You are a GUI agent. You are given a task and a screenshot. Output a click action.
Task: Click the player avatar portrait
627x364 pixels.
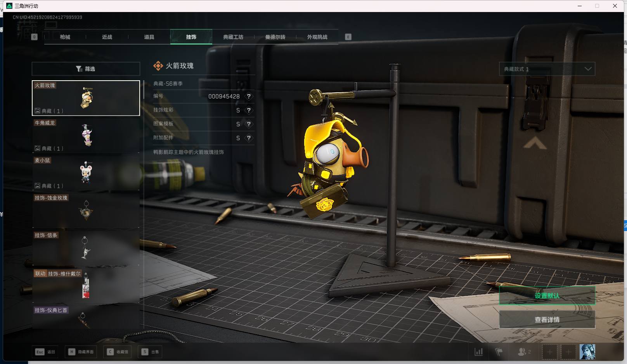point(587,352)
